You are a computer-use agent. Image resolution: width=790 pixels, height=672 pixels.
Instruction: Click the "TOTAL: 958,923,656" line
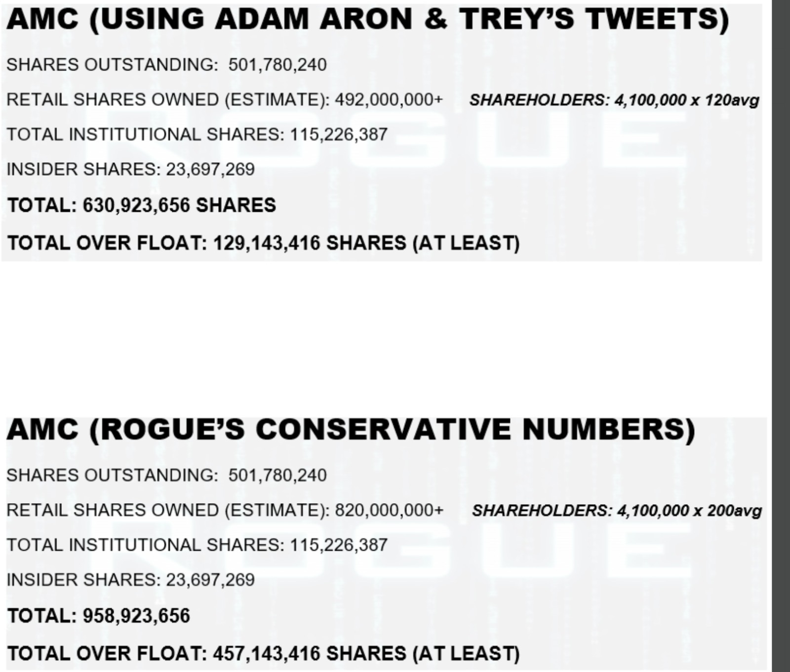99,616
